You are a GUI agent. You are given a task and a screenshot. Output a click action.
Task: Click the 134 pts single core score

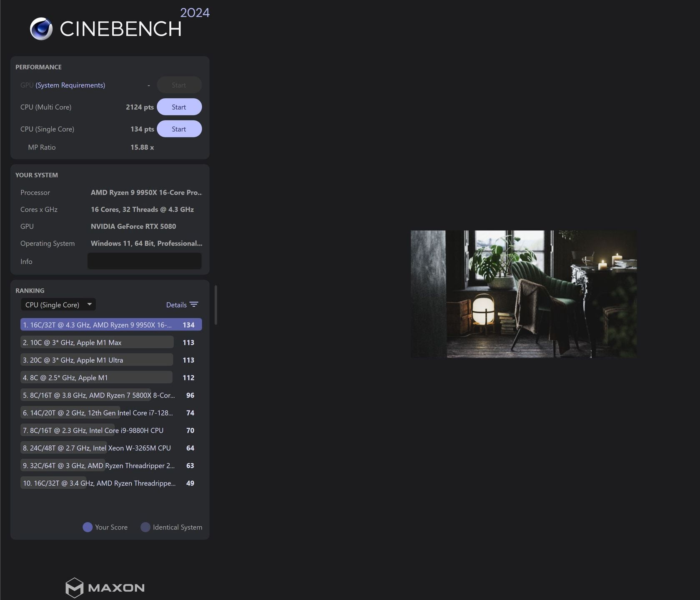click(x=142, y=129)
